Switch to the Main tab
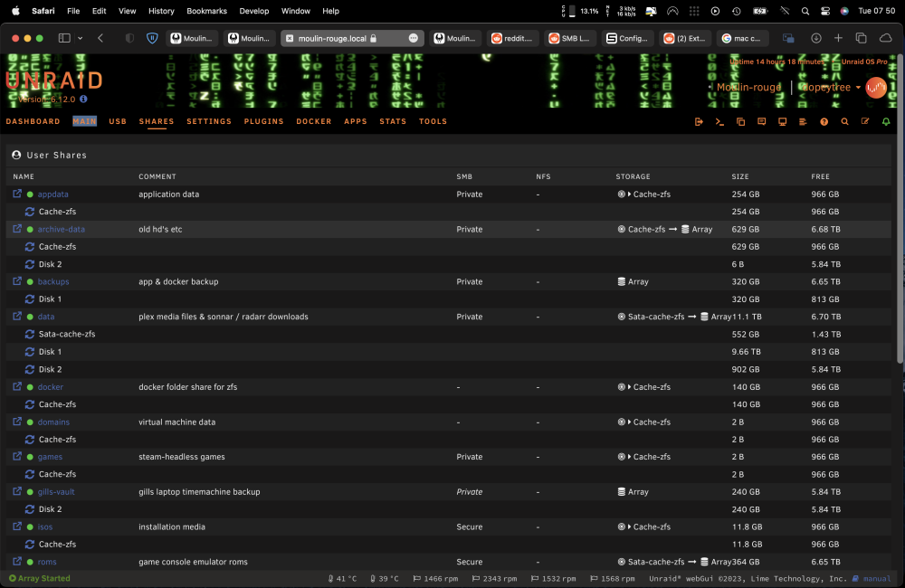The image size is (905, 588). tap(84, 121)
